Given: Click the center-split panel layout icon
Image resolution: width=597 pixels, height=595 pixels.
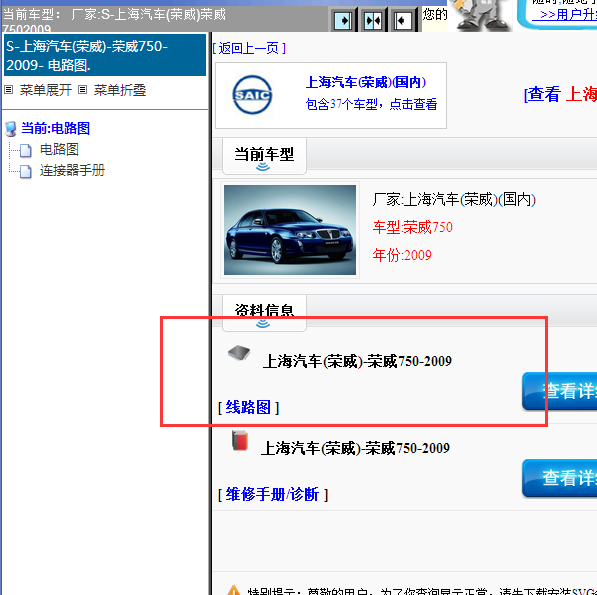Looking at the screenshot, I should 372,20.
